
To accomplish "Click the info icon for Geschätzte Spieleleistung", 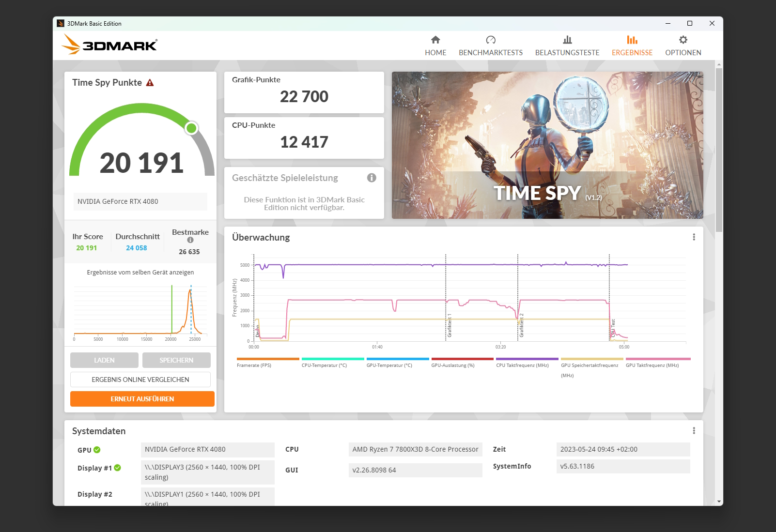I will pyautogui.click(x=372, y=178).
